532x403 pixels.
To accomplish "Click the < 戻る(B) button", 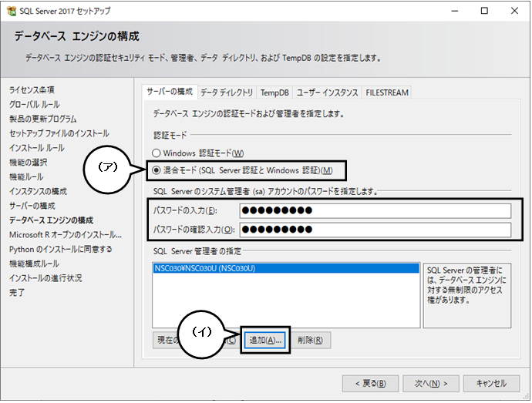I will (371, 383).
